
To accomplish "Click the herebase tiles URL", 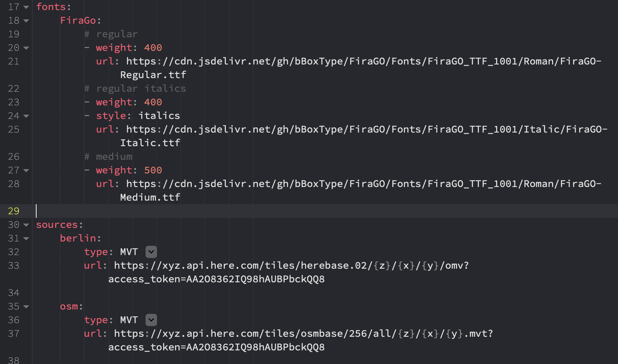I will (x=291, y=272).
